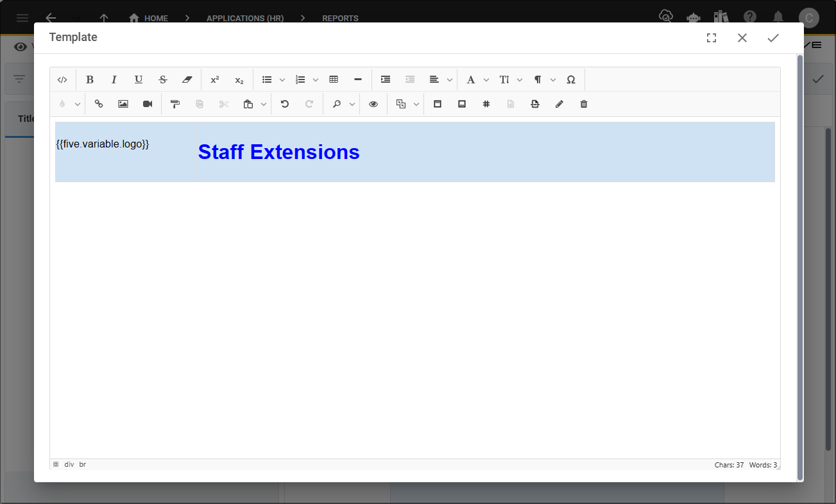This screenshot has width=836, height=504.
Task: Toggle bold formatting
Action: pyautogui.click(x=90, y=80)
